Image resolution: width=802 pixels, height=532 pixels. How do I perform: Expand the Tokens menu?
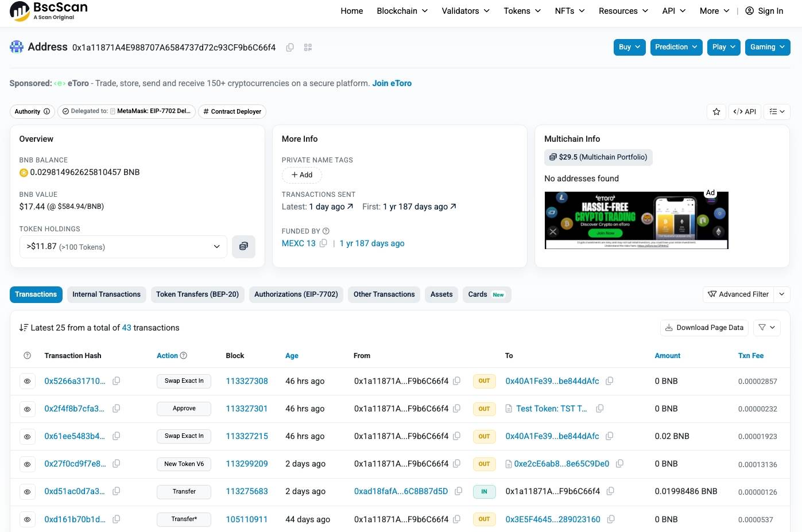coord(522,11)
